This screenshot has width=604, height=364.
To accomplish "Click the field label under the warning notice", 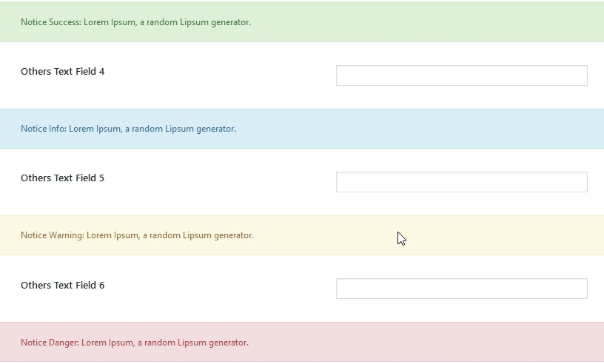I will 63,286.
